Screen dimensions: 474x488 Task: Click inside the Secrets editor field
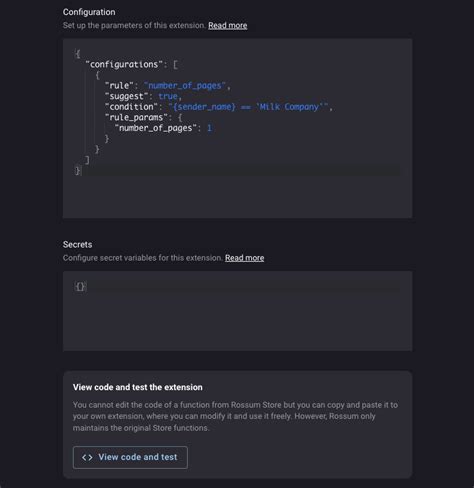[237, 311]
